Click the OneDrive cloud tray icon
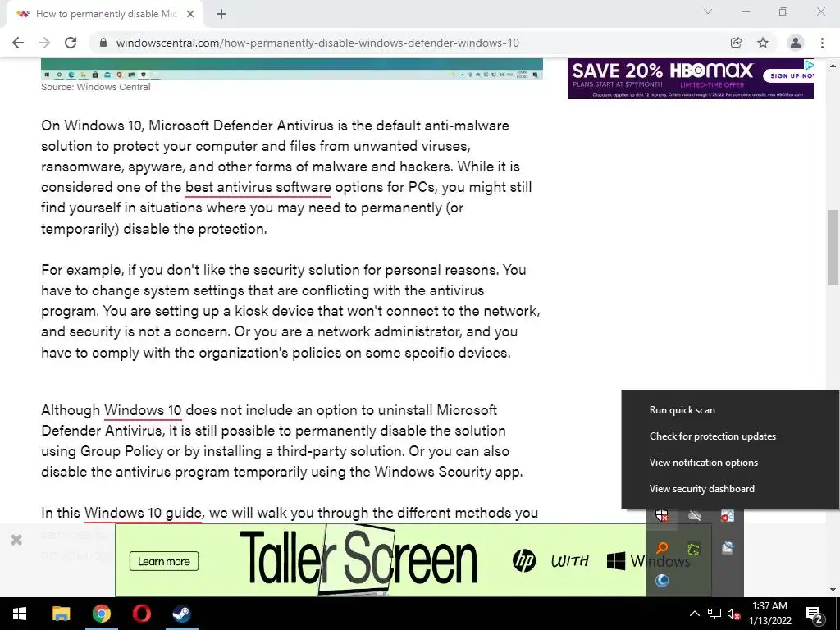Image resolution: width=840 pixels, height=630 pixels. pos(695,516)
